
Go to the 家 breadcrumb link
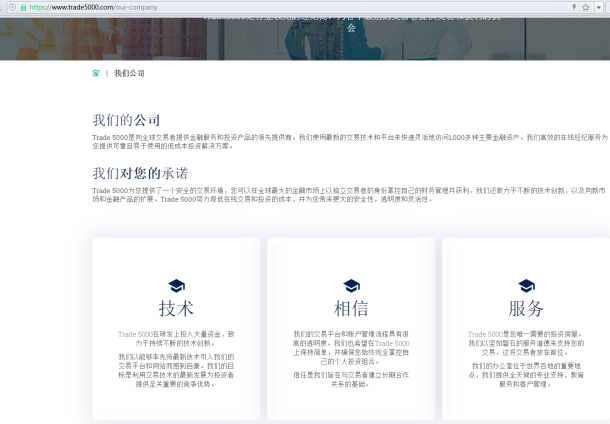tap(96, 73)
